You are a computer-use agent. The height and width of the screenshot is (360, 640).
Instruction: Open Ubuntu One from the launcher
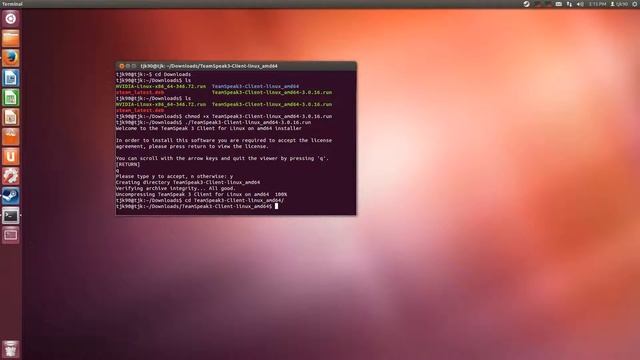coord(11,156)
